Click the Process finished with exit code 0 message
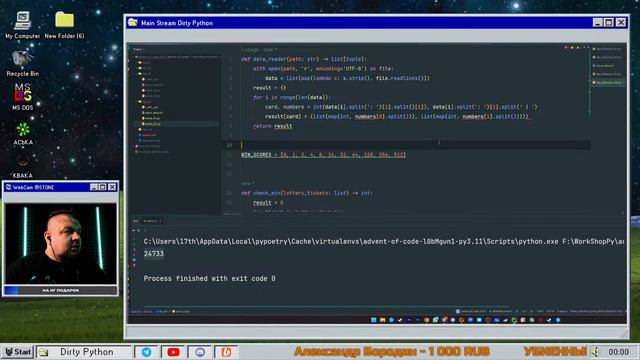The image size is (640, 360). pyautogui.click(x=209, y=278)
